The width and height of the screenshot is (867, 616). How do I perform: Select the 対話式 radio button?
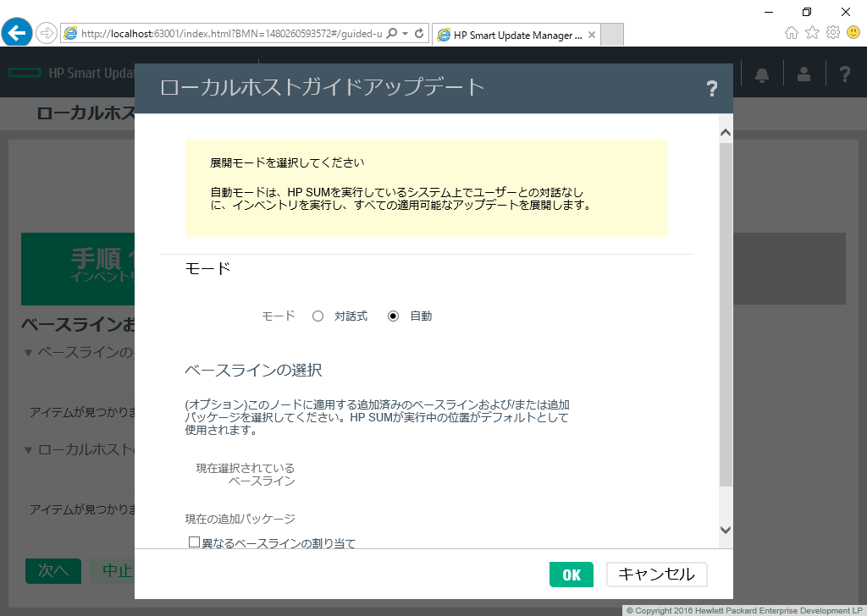(x=318, y=316)
